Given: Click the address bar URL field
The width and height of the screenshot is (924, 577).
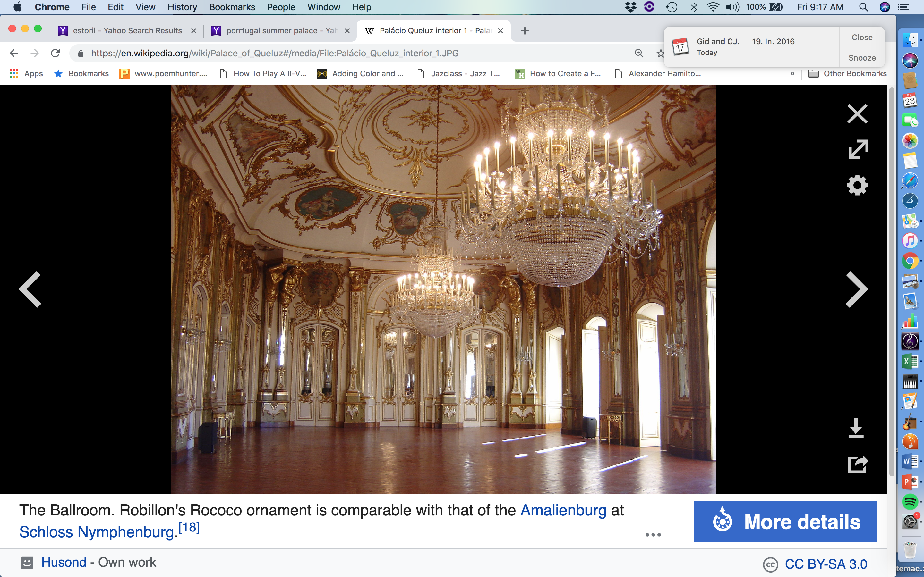Looking at the screenshot, I should tap(344, 54).
